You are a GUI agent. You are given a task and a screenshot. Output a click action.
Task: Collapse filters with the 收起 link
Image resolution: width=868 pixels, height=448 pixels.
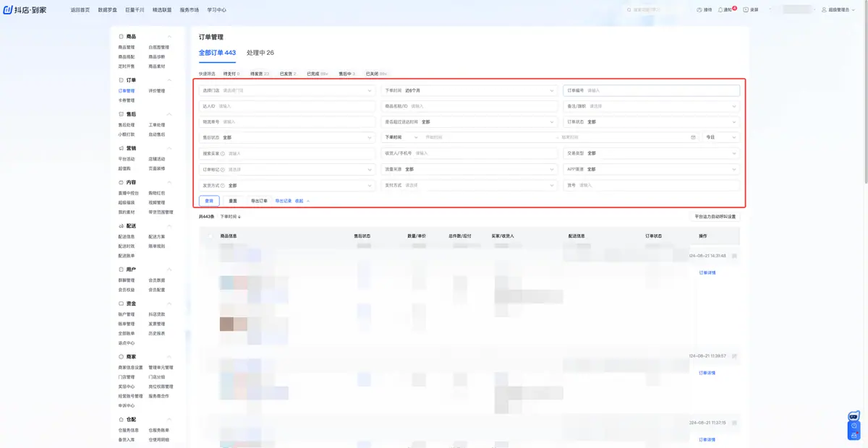[x=302, y=201]
